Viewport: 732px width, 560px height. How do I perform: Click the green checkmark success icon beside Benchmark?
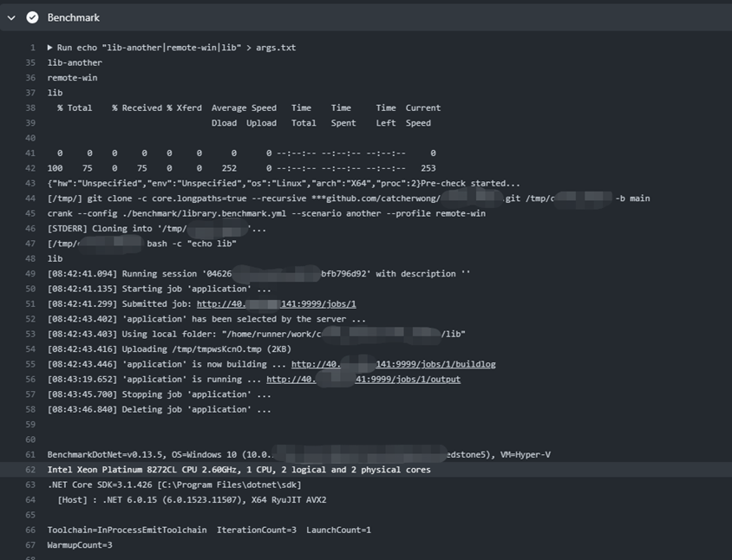(33, 16)
